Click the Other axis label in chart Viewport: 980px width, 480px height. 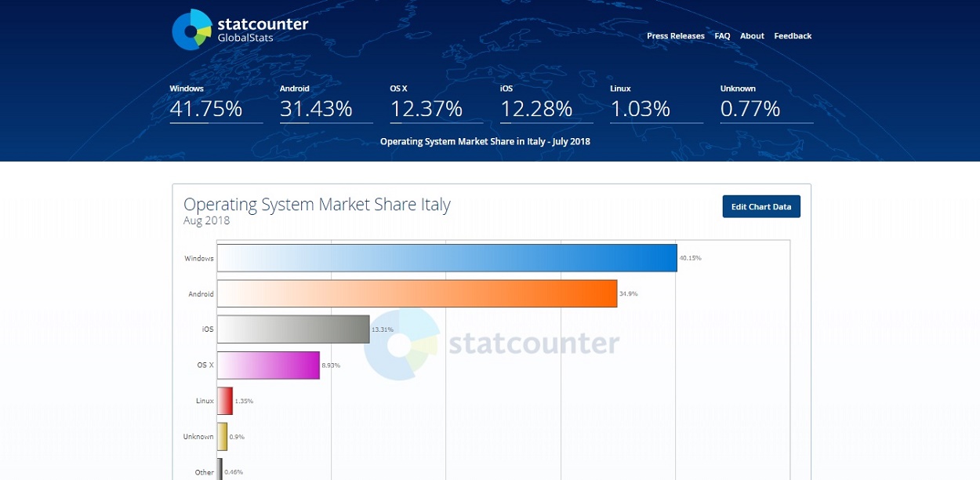click(x=205, y=472)
